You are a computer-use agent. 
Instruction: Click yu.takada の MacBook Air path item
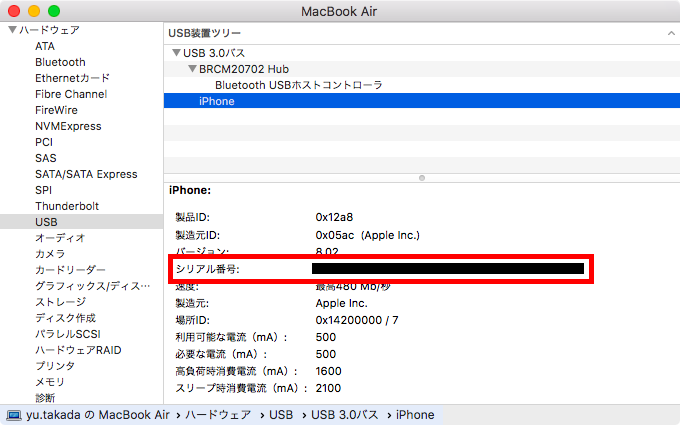click(x=98, y=415)
